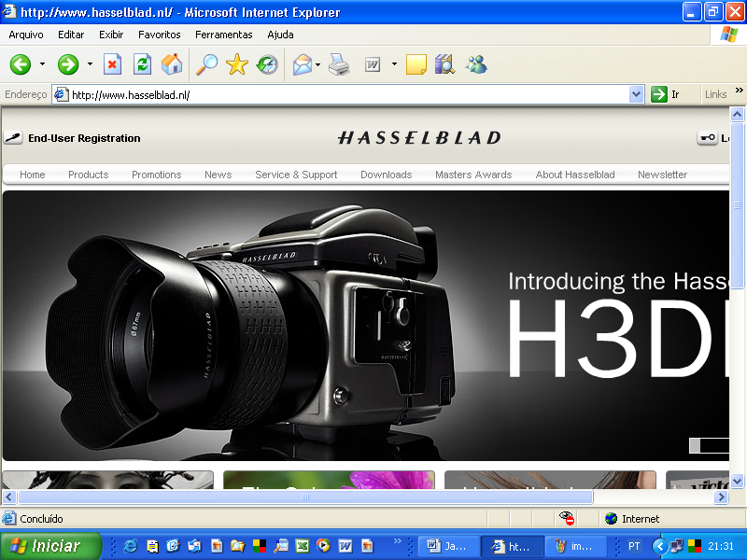Viewport: 747px width, 560px height.
Task: Open the Ajuda menu
Action: [x=280, y=35]
